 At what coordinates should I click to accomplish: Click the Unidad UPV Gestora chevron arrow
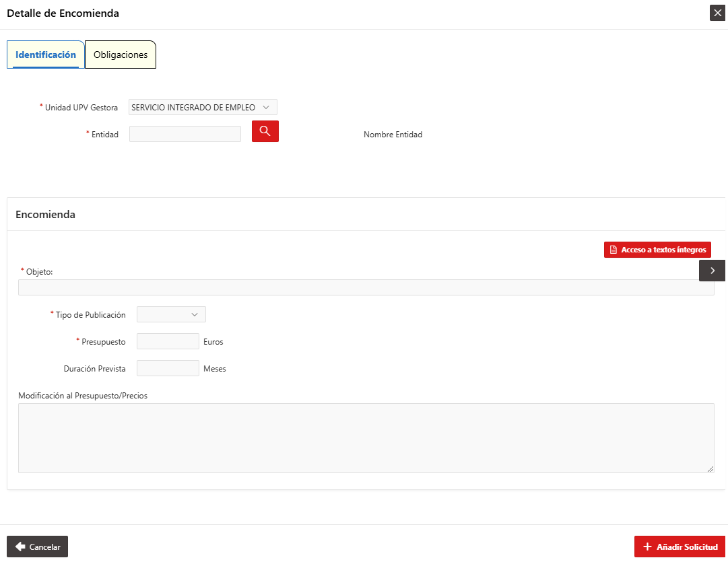(266, 107)
